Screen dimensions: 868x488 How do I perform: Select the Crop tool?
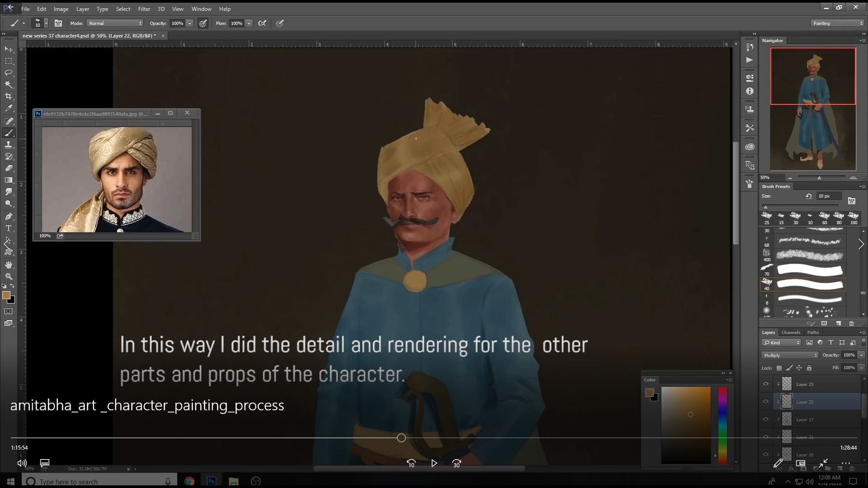pyautogui.click(x=8, y=96)
